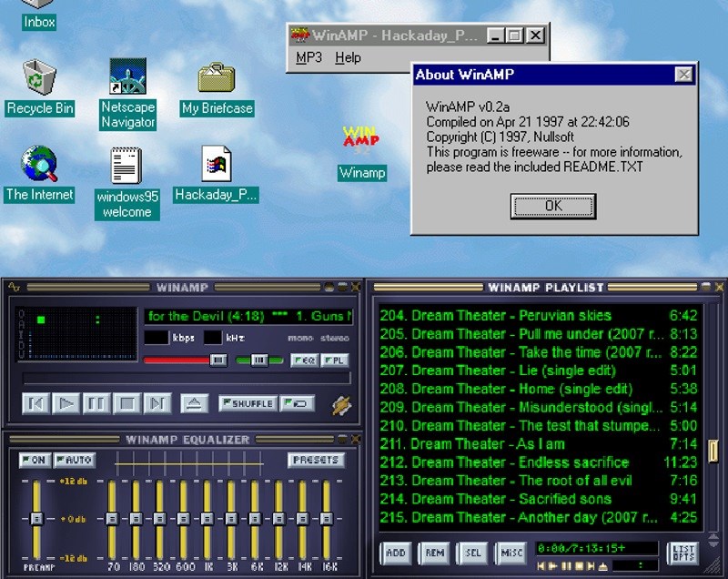Click the playlist mini next track button

click(x=591, y=566)
